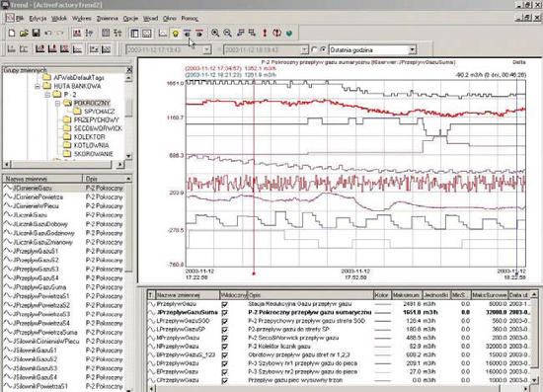Click the move-cursor-right icon with red bar
Viewport: 543px width, 392px height.
click(199, 34)
